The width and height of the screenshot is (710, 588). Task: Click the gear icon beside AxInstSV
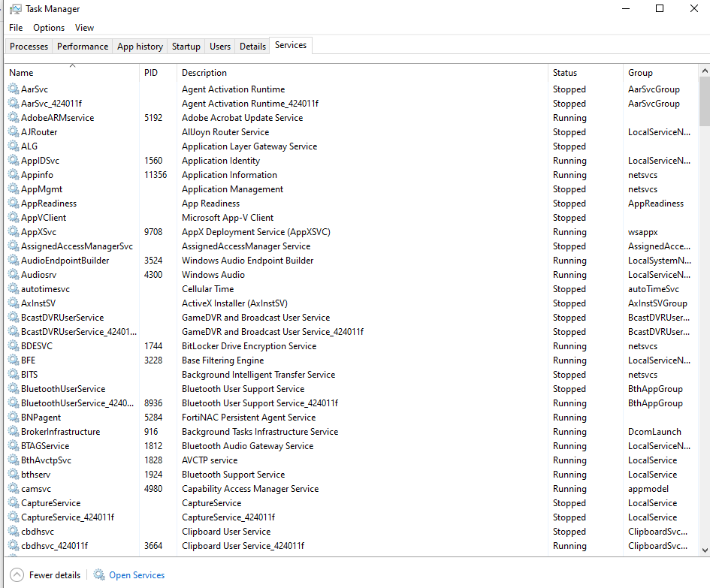click(x=14, y=303)
